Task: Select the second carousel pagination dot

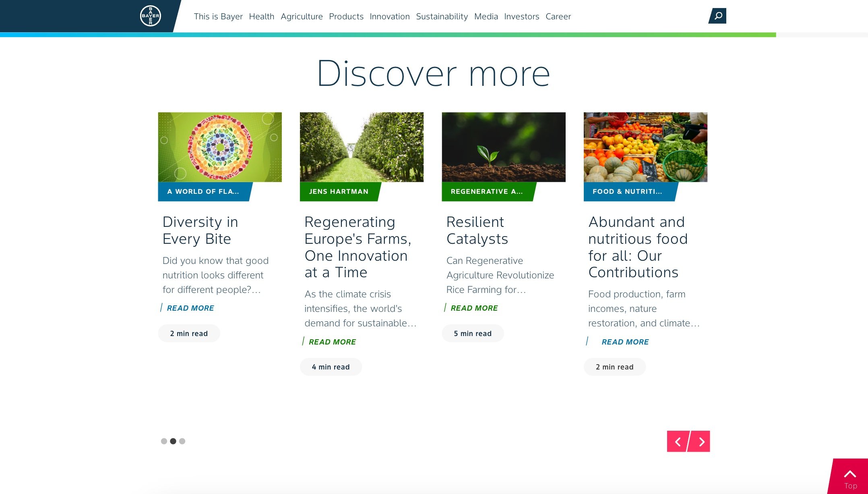Action: pos(173,441)
